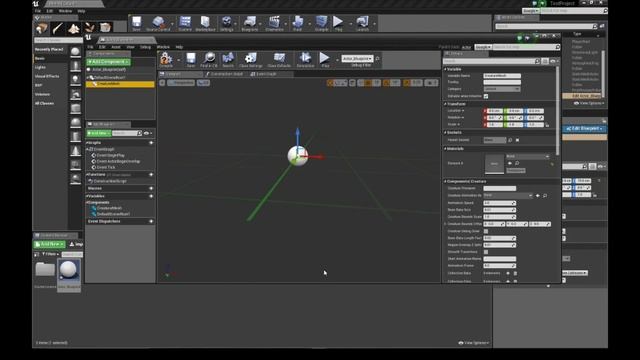Open Filters dropdown in Content Browser
The width and height of the screenshot is (640, 360).
[50, 254]
